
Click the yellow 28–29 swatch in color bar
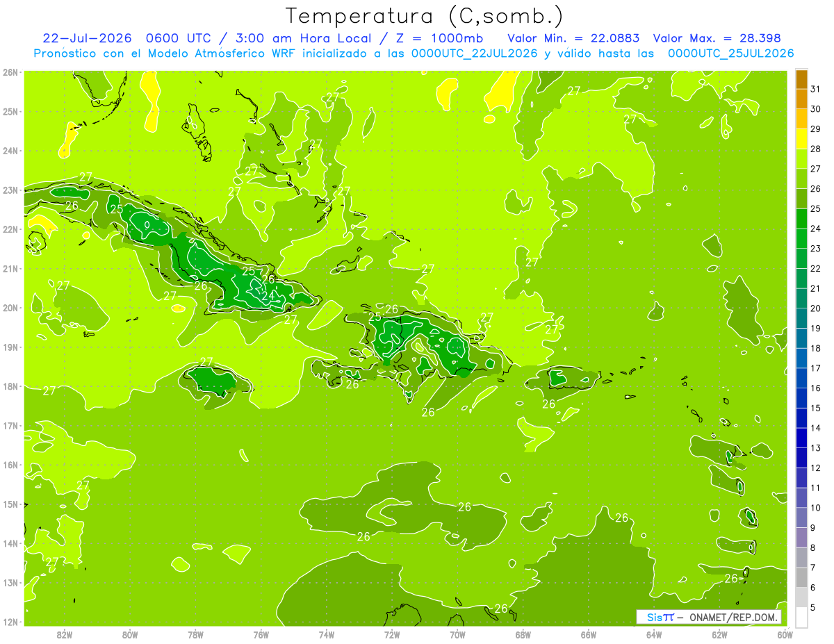[x=801, y=140]
